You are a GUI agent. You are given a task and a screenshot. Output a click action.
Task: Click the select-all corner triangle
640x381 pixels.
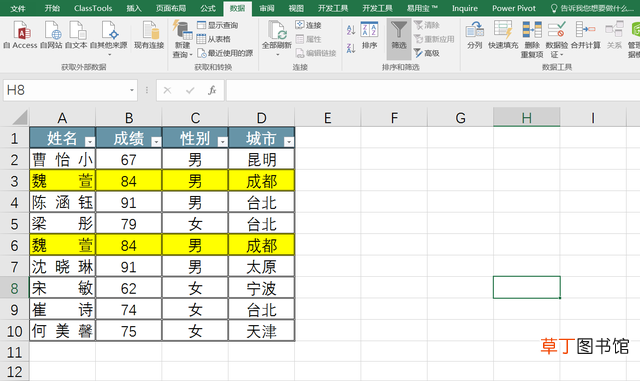coord(19,118)
